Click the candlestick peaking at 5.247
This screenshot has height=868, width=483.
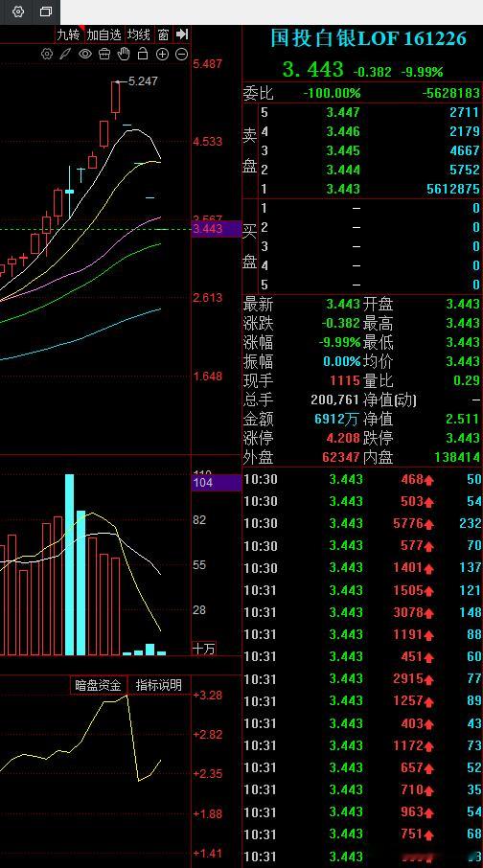point(115,98)
